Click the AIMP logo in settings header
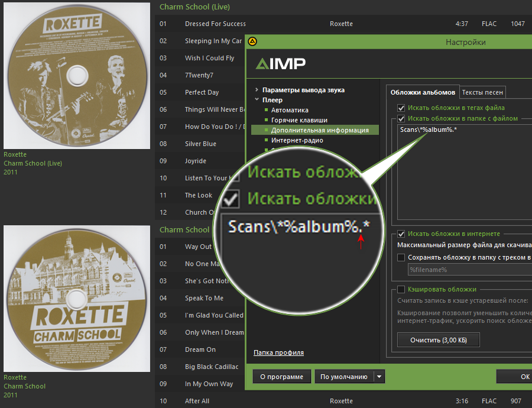 281,63
